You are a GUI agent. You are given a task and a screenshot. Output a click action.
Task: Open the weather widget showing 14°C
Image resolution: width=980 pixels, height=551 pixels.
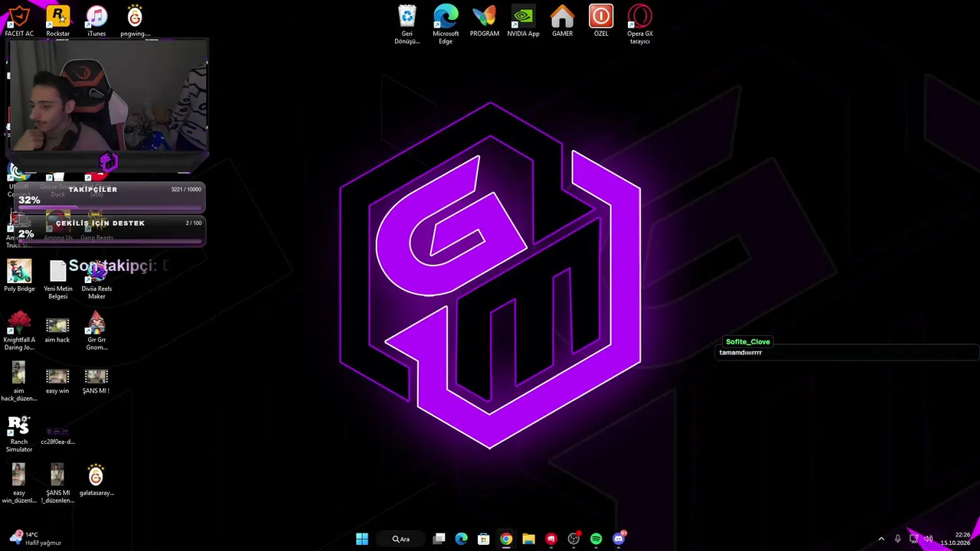pos(35,539)
